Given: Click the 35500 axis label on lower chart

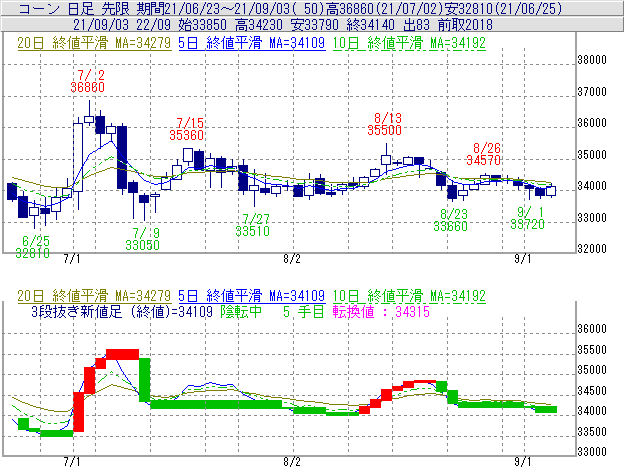Looking at the screenshot, I should (x=592, y=350).
